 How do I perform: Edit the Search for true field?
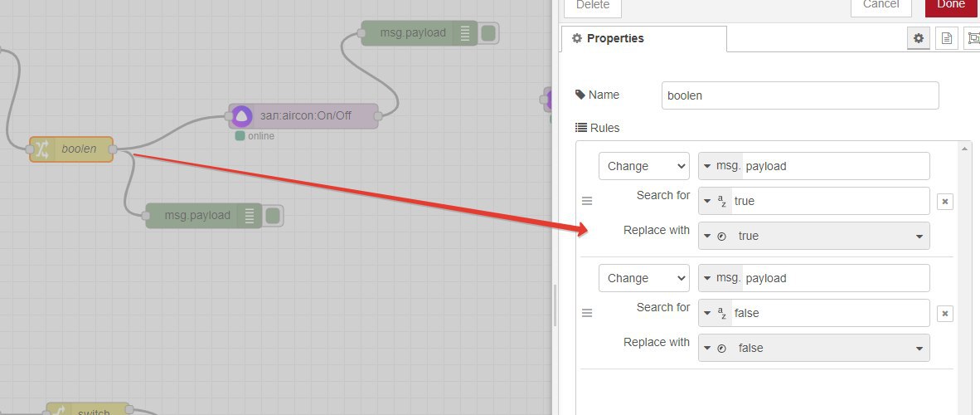coord(830,201)
